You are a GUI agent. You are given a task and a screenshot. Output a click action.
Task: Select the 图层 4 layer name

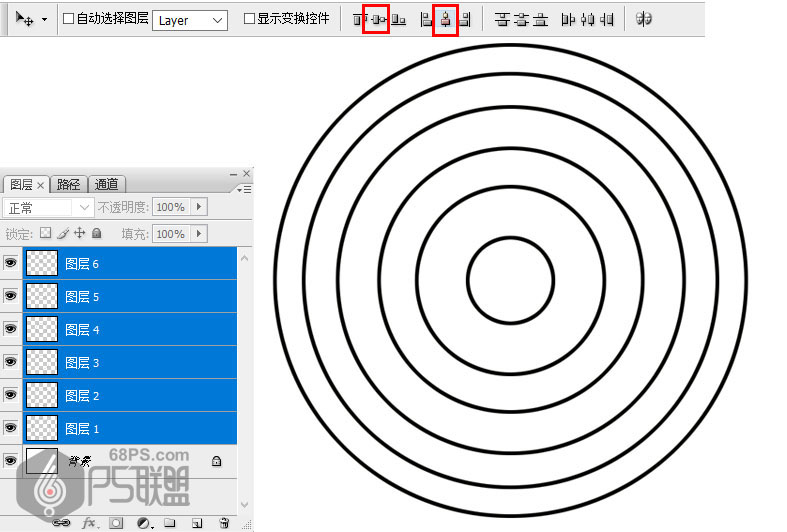82,330
